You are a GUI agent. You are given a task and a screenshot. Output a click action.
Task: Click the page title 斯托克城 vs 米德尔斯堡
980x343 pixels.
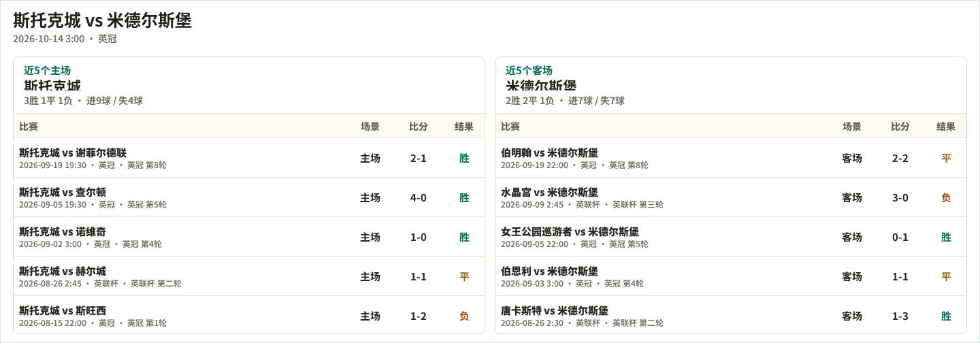click(x=102, y=20)
